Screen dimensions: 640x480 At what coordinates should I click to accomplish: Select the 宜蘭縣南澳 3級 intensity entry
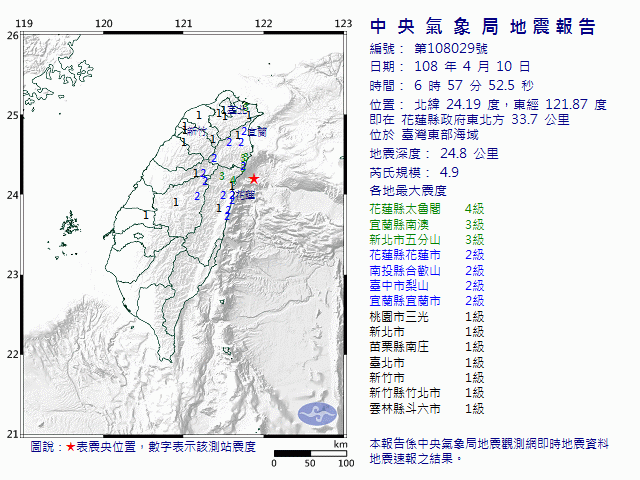(427, 224)
